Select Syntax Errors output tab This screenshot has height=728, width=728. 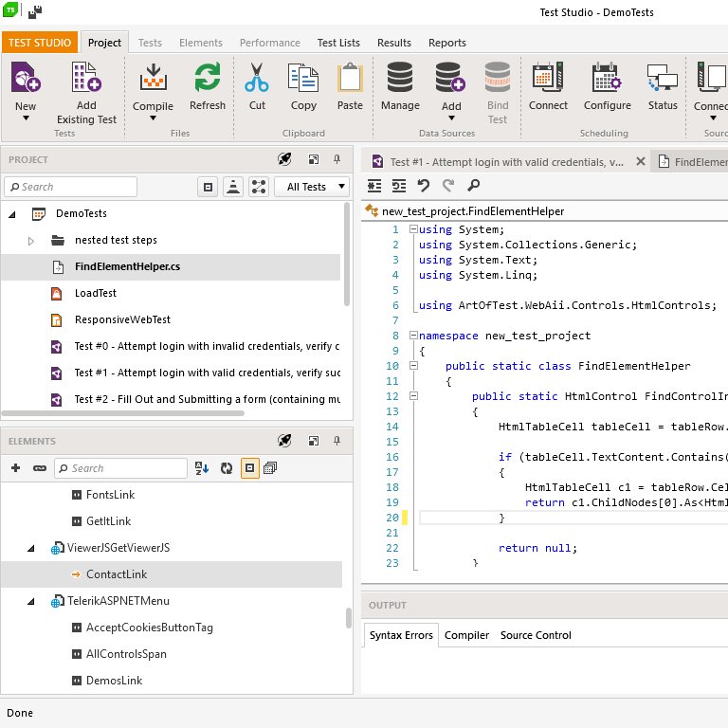click(x=401, y=635)
